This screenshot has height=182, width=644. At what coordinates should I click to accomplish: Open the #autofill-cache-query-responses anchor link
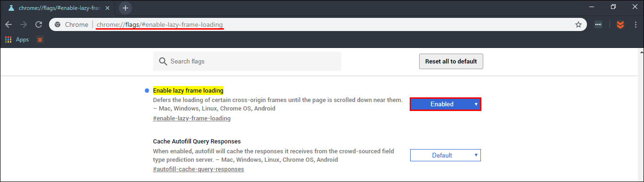tap(198, 169)
